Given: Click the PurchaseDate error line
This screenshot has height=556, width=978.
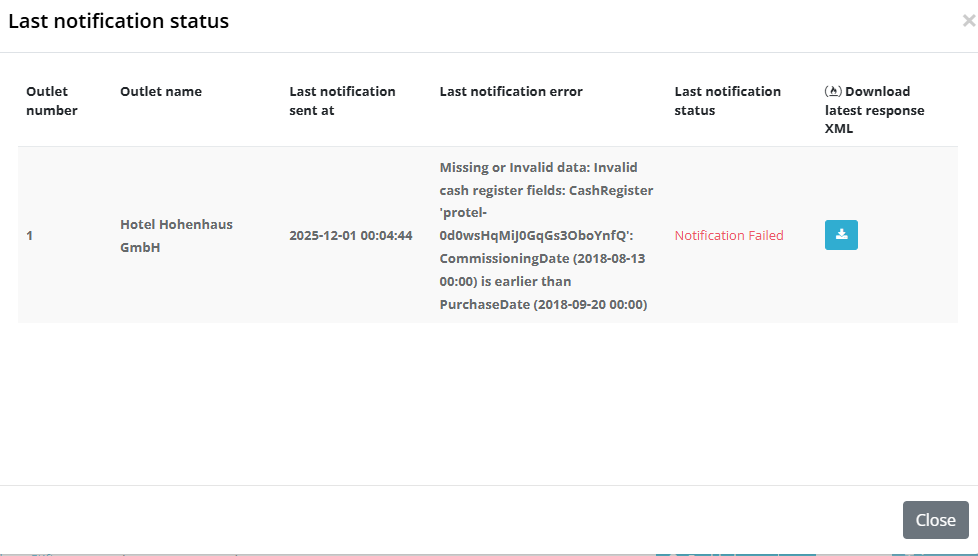Looking at the screenshot, I should (x=543, y=305).
